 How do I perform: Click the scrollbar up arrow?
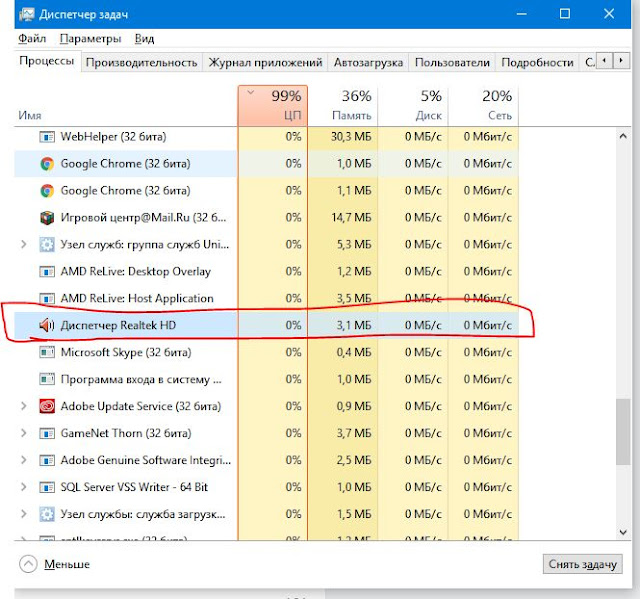click(623, 136)
